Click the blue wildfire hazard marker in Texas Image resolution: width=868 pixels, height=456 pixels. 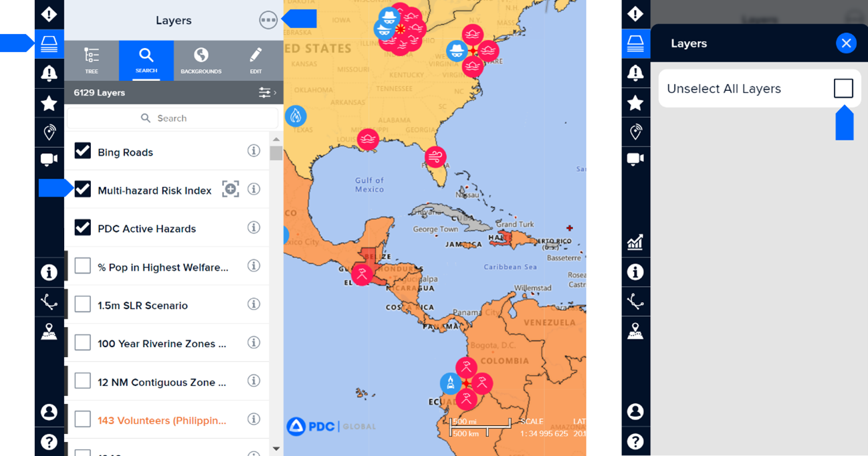pyautogui.click(x=296, y=116)
